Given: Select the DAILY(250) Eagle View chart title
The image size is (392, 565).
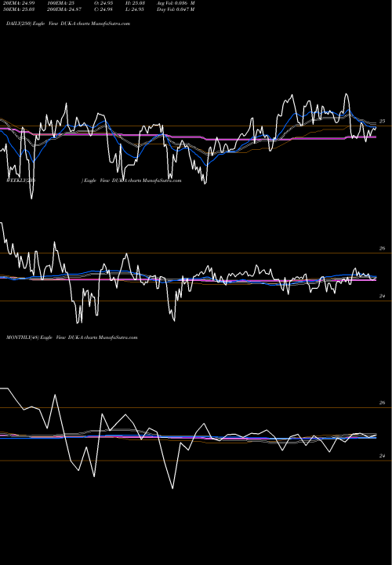Looking at the screenshot, I should 68,24.
